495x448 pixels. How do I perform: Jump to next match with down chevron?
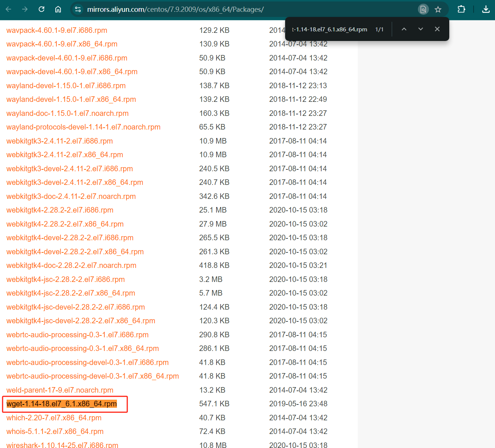coord(420,29)
